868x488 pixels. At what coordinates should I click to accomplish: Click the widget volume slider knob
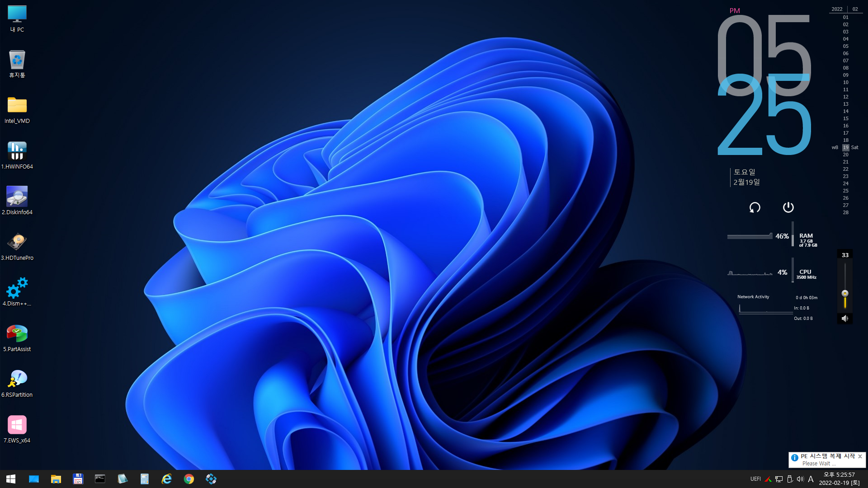point(845,293)
